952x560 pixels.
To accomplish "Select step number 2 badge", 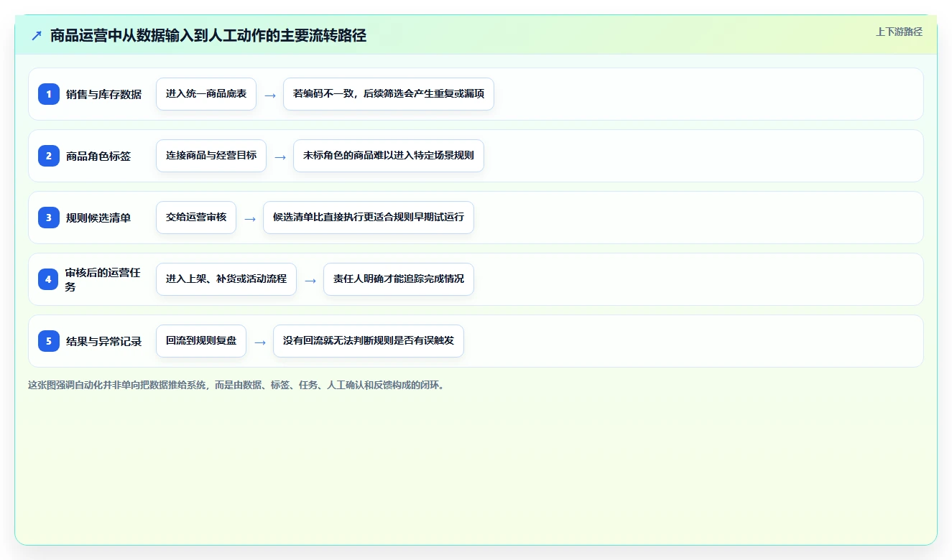I will point(49,155).
